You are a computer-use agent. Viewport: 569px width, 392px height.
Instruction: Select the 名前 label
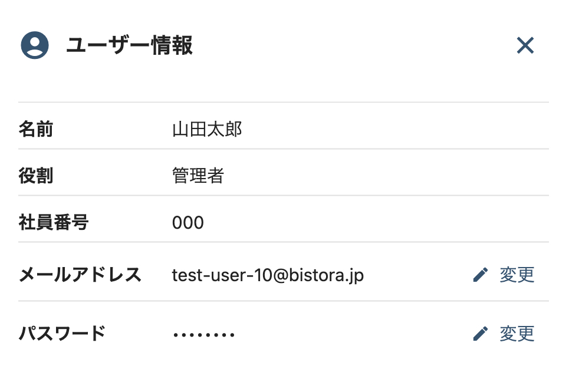tap(36, 129)
